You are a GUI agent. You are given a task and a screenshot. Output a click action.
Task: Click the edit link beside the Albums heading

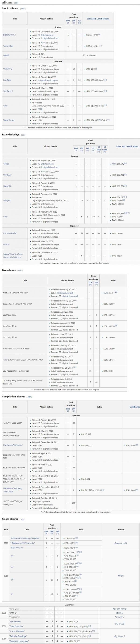tap(17, 3)
